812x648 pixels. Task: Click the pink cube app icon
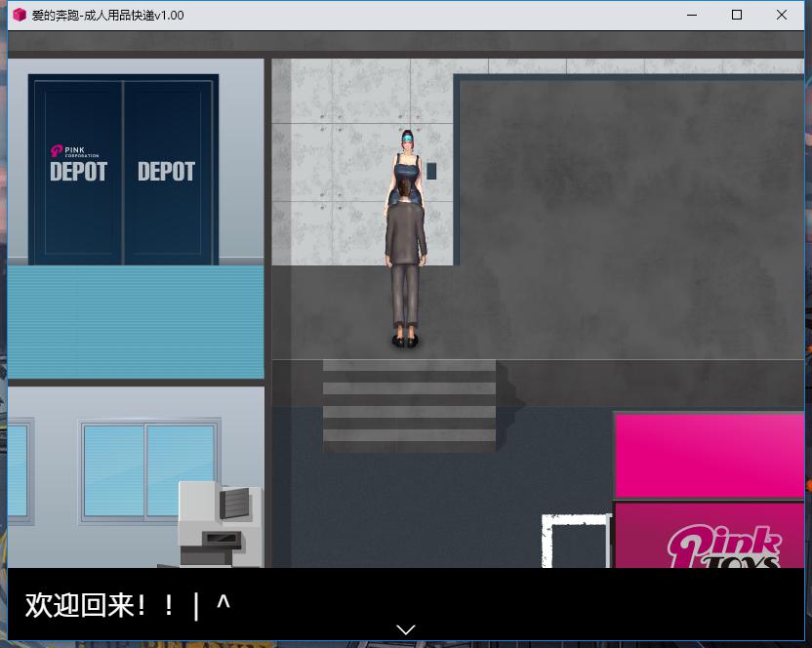[20, 15]
